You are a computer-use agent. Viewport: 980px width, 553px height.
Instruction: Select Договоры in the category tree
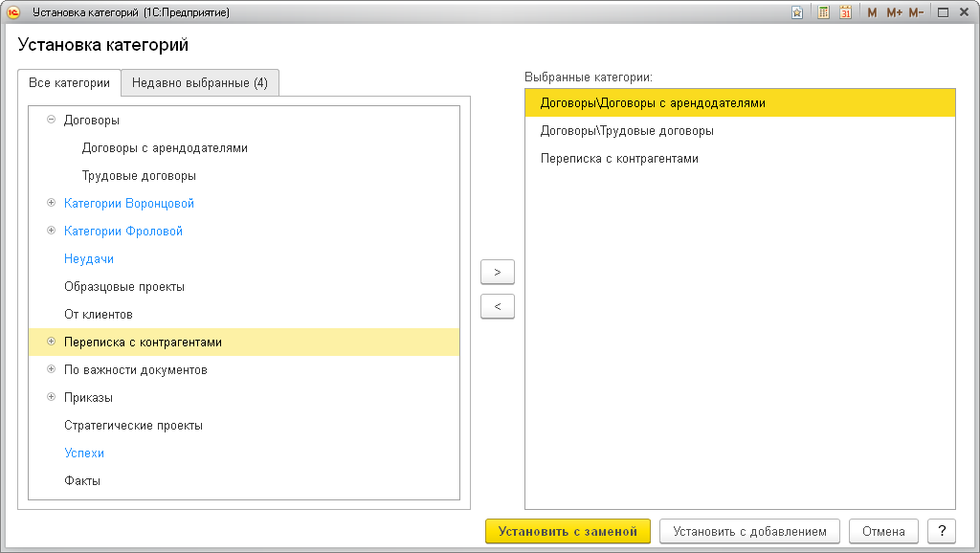point(92,120)
